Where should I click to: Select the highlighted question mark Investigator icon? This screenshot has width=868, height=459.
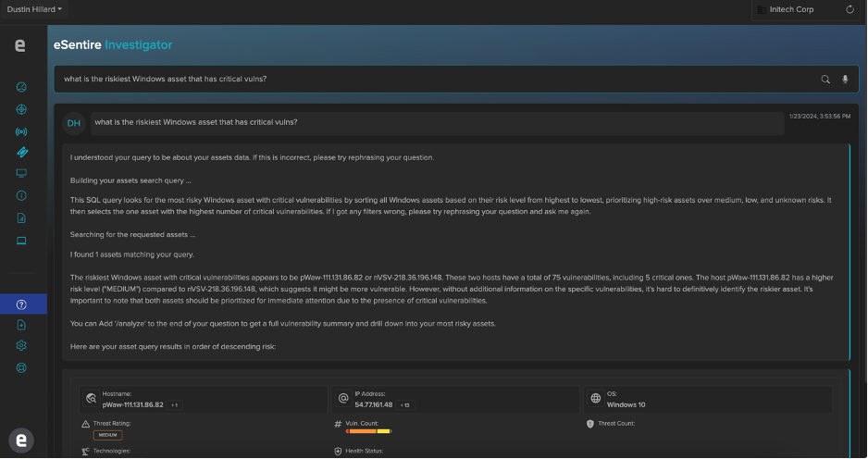21,304
